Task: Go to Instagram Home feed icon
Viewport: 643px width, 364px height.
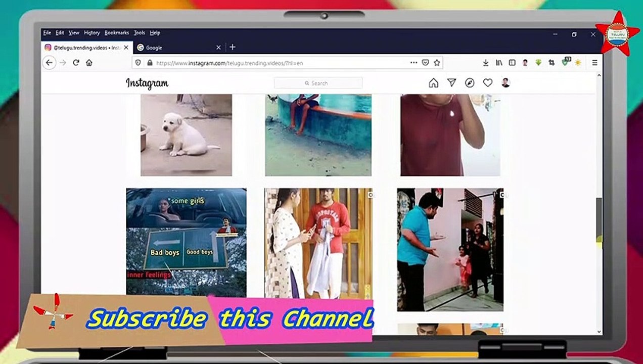Action: click(433, 83)
